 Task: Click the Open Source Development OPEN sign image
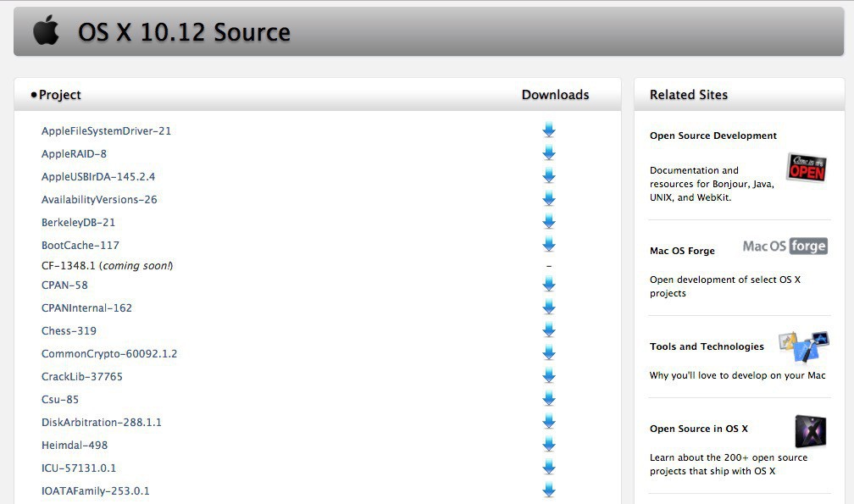[x=806, y=167]
